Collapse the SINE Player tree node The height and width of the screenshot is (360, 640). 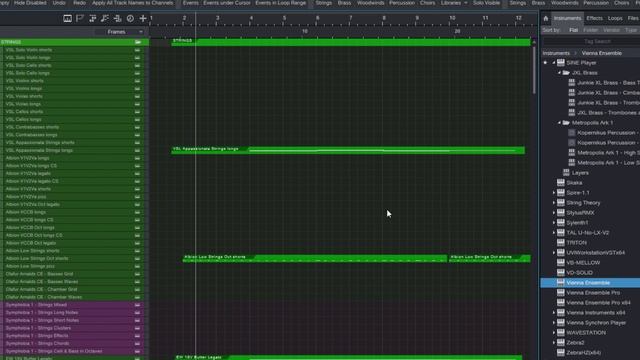(554, 63)
